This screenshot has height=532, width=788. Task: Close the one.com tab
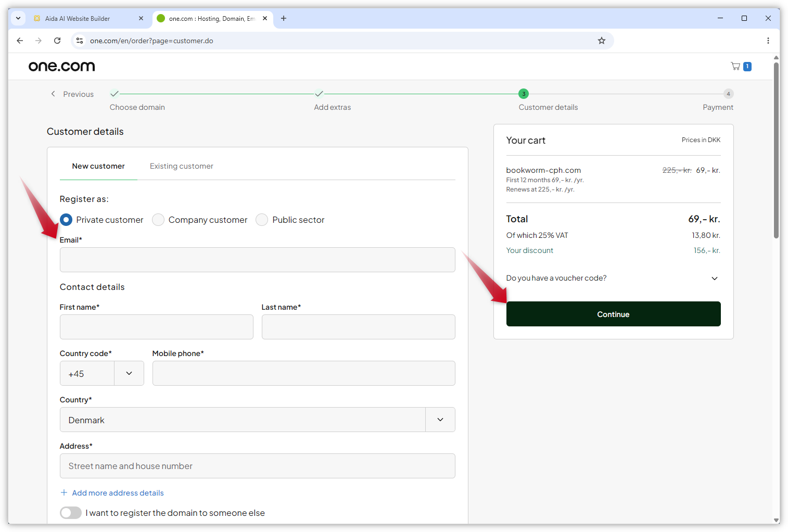pos(265,18)
